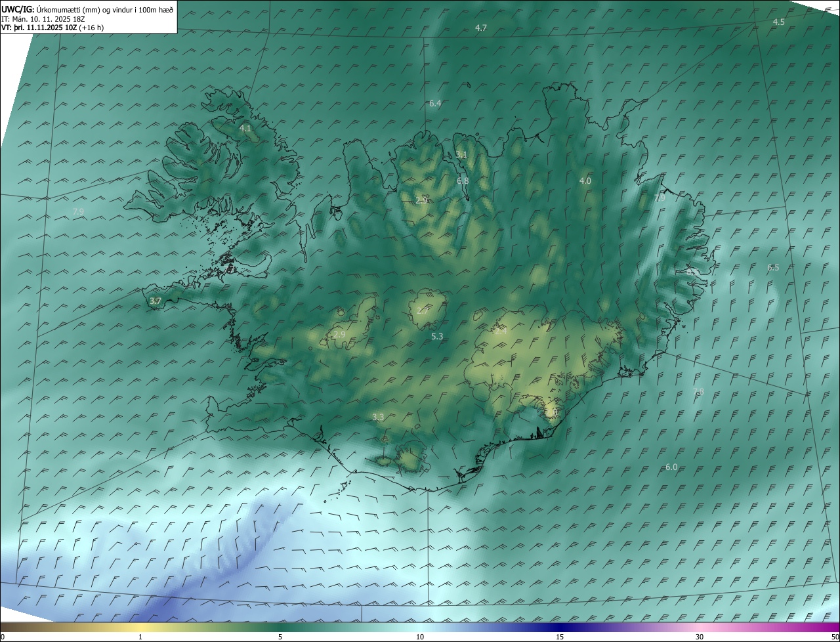The width and height of the screenshot is (840, 642).
Task: Click the "10" label on the color scale
Action: click(x=420, y=637)
